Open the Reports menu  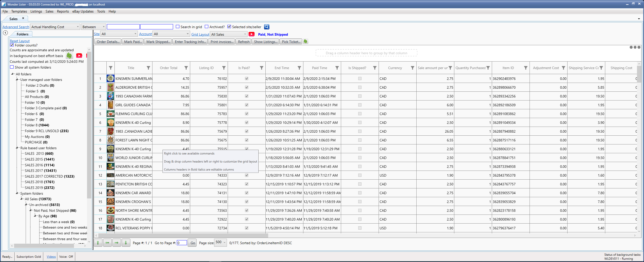63,11
